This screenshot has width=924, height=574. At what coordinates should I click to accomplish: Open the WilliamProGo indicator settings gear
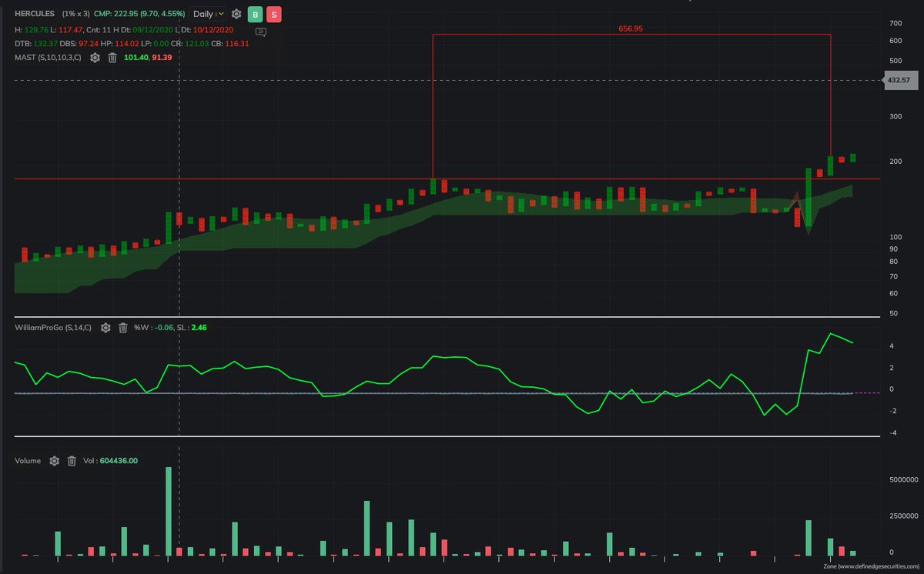[105, 328]
